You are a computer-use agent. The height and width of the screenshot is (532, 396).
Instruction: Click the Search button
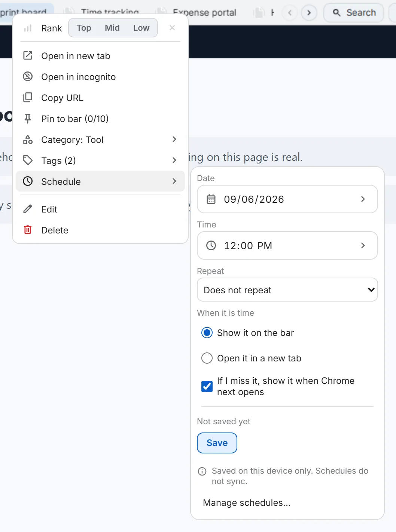[x=354, y=13]
